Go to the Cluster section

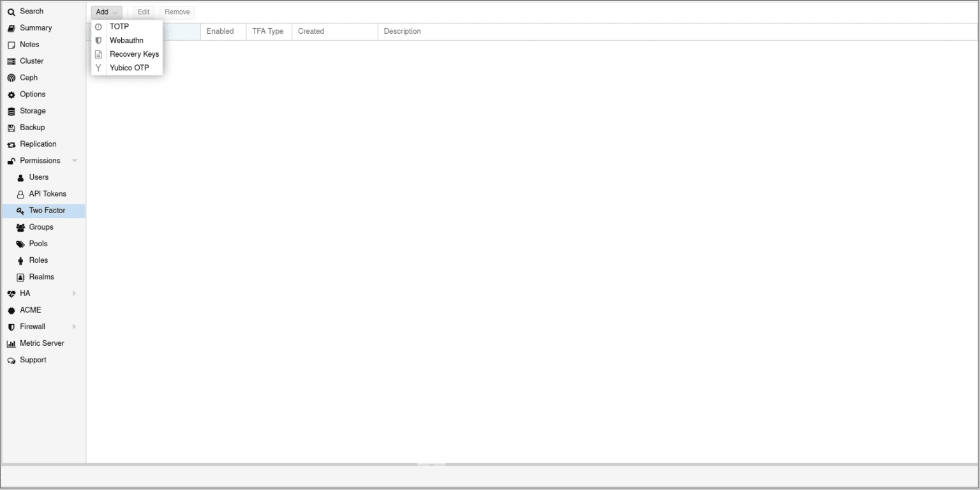point(43,61)
